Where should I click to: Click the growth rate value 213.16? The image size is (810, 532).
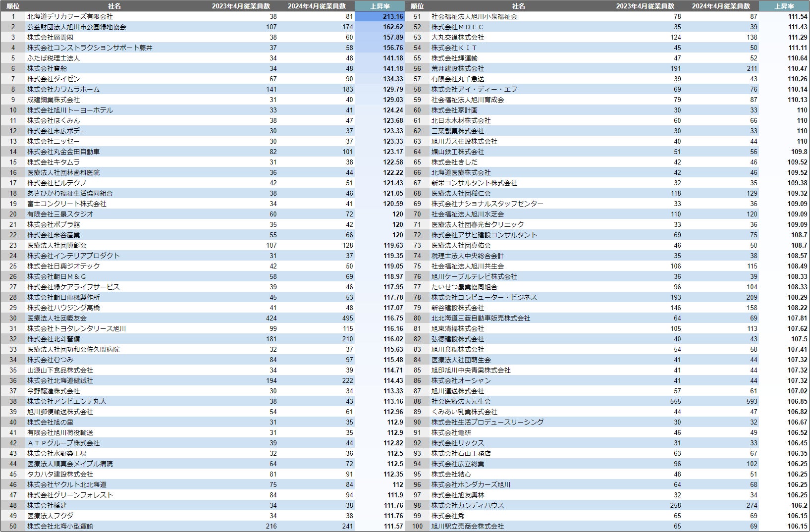pyautogui.click(x=393, y=16)
